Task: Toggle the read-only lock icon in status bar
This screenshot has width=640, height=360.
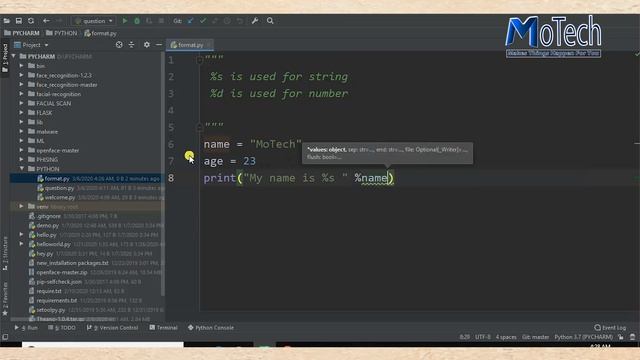Action: (x=621, y=337)
